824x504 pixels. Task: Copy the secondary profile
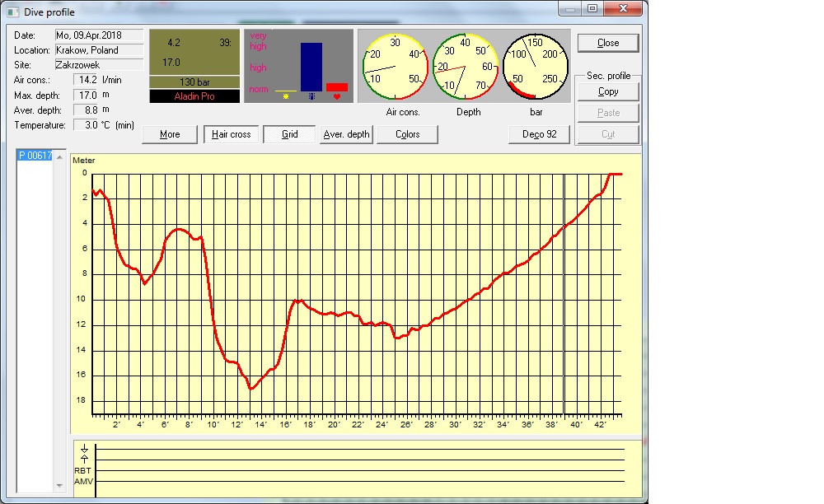(608, 91)
